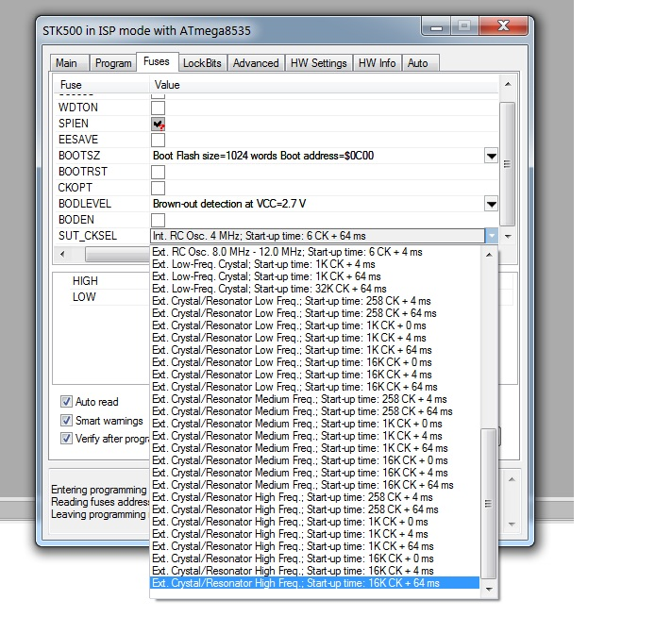The image size is (672, 617).
Task: Click the dropdown list scrollbar thumb
Action: tap(489, 504)
